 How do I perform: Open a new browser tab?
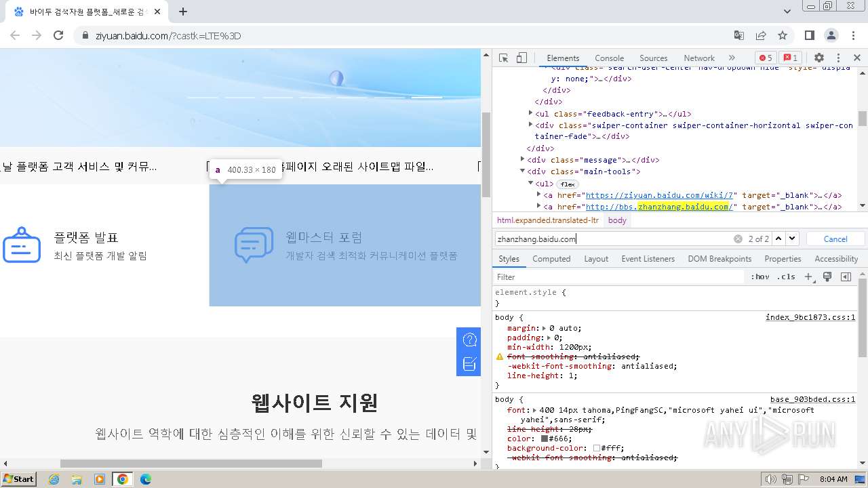(183, 12)
